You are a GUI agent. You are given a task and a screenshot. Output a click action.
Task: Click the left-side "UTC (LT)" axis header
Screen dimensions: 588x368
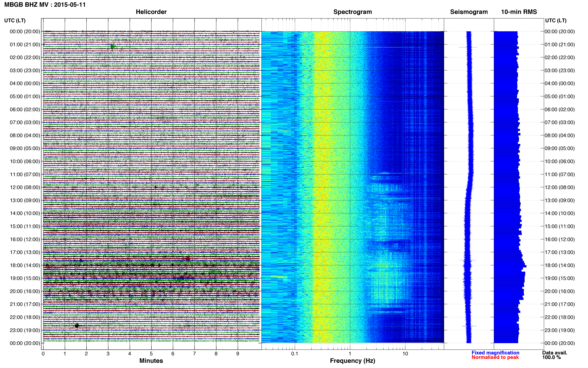15,20
